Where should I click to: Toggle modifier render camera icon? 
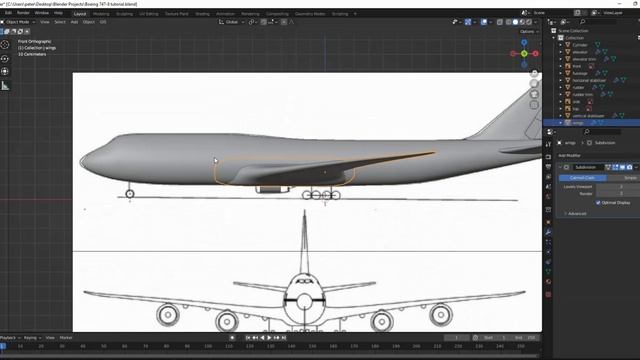tap(629, 167)
